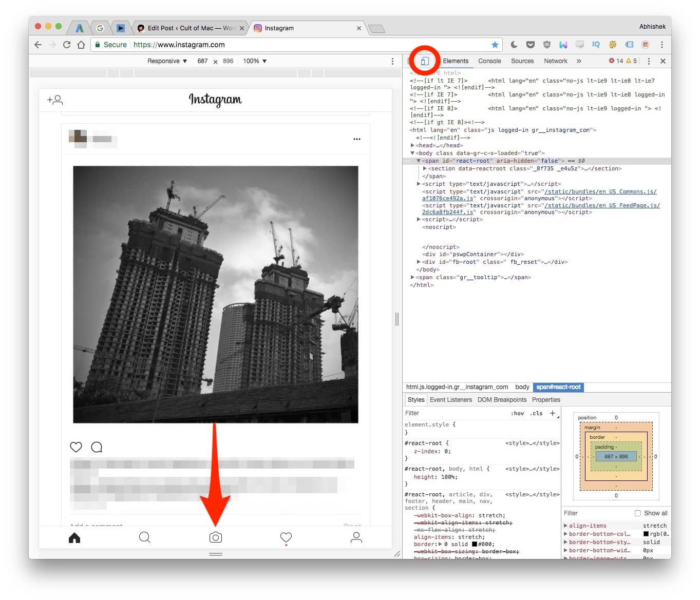
Task: Open the post's three-dot options menu
Action: pos(357,139)
